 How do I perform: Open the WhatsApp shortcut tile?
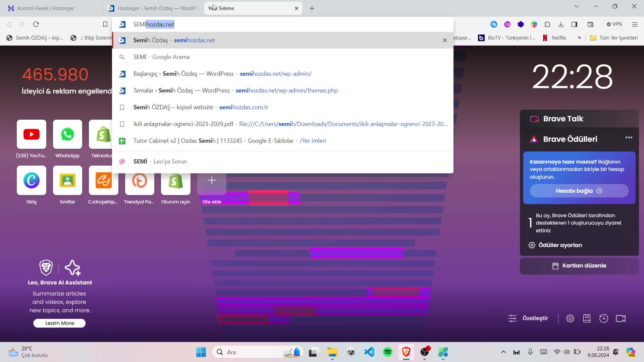(x=67, y=134)
